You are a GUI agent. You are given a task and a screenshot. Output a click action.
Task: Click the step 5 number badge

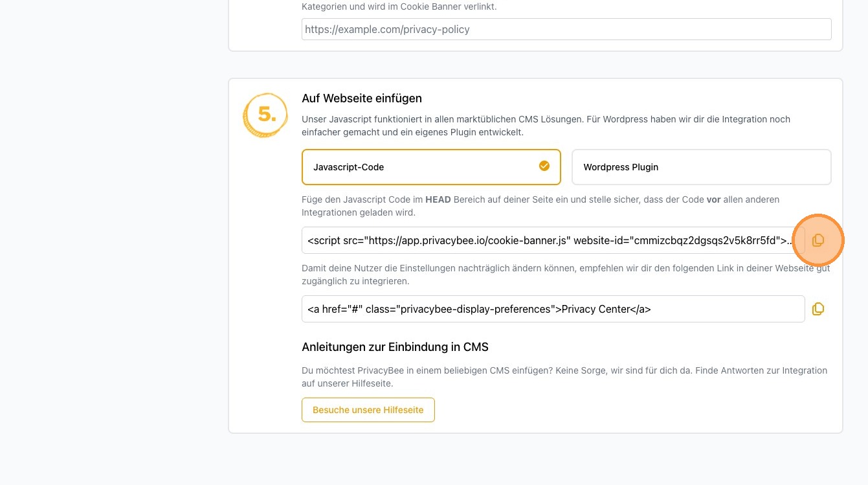point(265,115)
